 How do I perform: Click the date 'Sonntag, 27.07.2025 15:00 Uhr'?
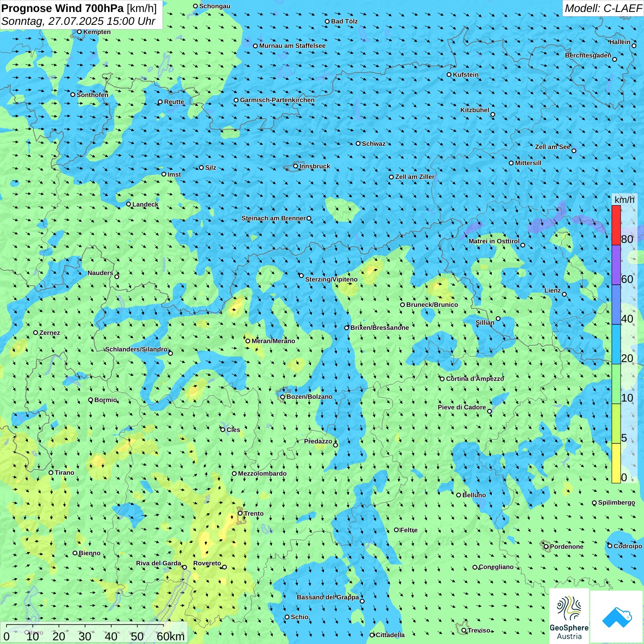point(78,21)
